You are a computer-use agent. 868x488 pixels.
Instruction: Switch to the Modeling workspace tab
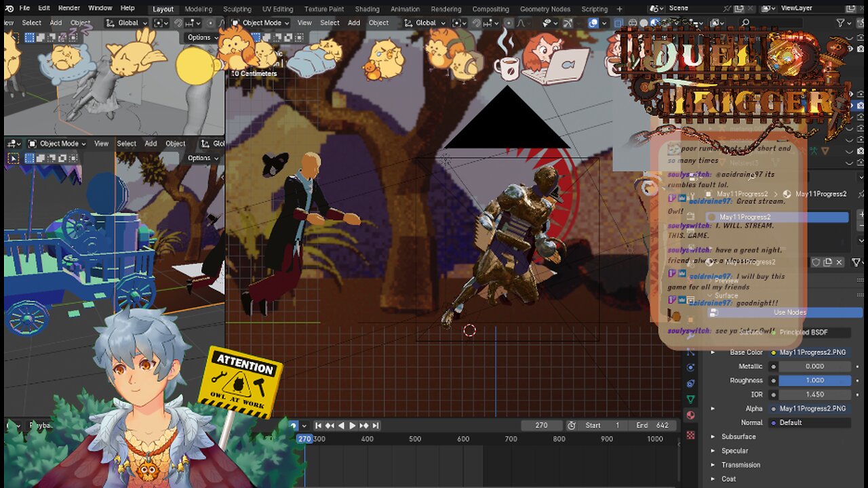click(x=198, y=9)
